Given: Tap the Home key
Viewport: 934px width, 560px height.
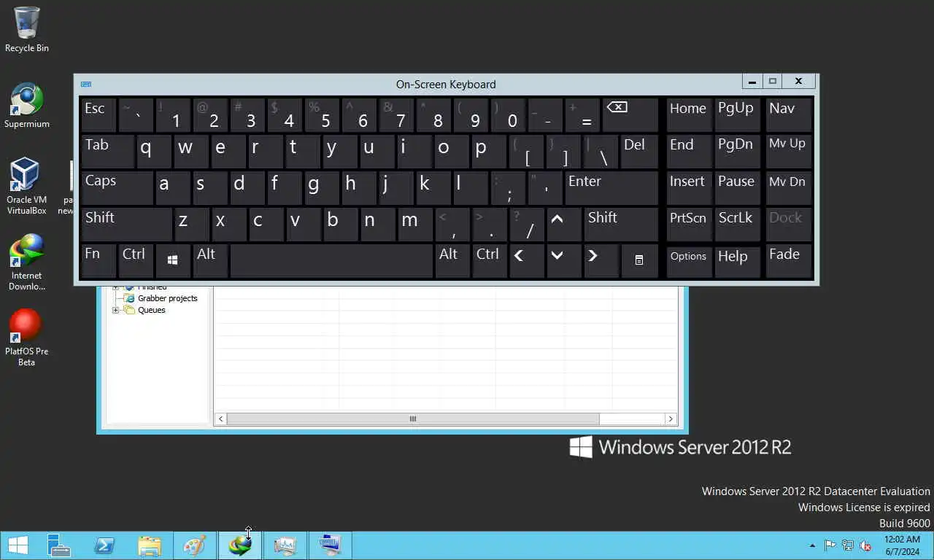Looking at the screenshot, I should click(x=689, y=115).
